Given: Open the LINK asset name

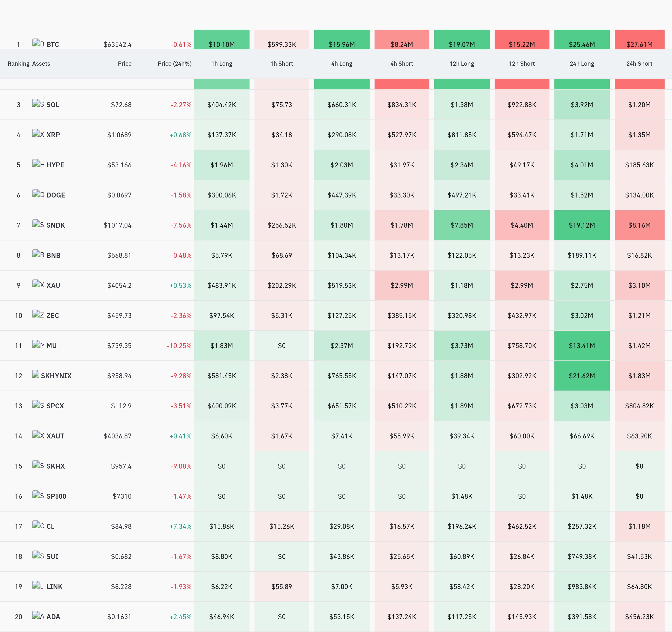Looking at the screenshot, I should coord(54,587).
